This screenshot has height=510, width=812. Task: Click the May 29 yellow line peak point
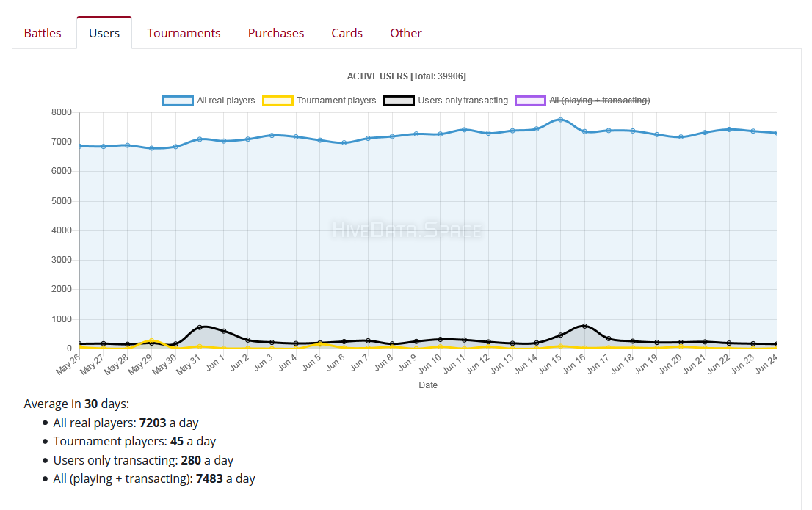(152, 340)
